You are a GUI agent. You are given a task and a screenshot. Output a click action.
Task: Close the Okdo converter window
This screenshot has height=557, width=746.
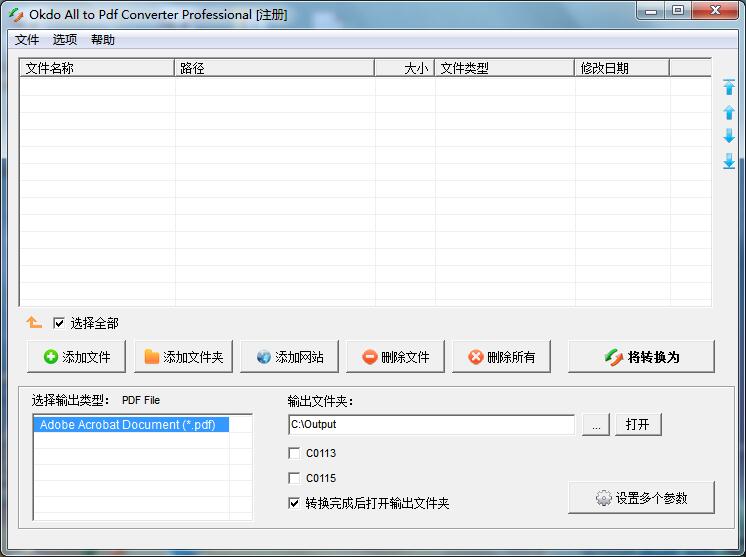click(715, 10)
